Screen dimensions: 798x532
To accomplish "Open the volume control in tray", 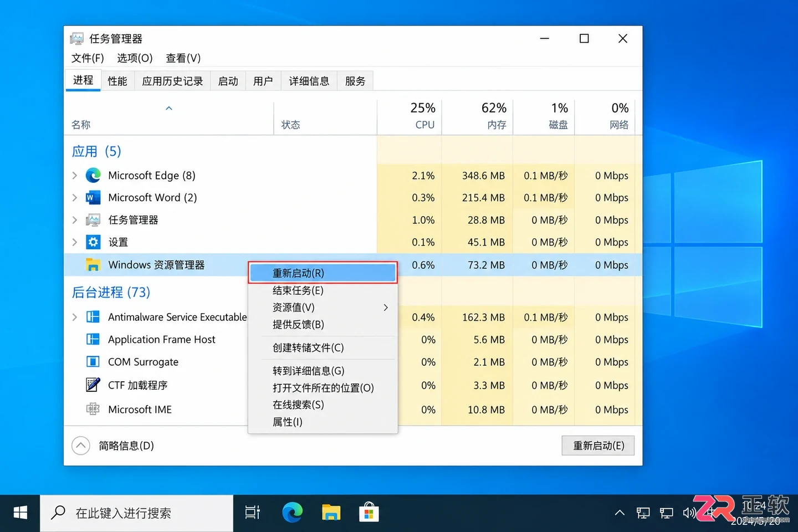I will click(x=689, y=513).
